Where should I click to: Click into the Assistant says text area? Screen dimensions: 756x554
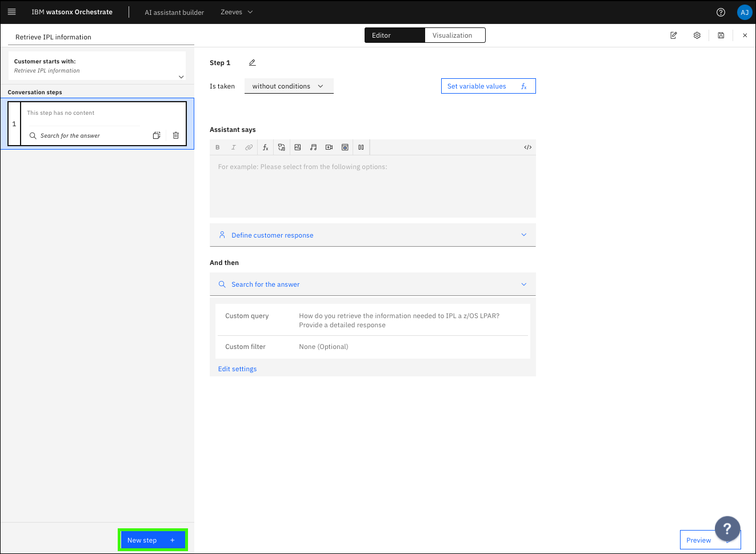click(373, 186)
